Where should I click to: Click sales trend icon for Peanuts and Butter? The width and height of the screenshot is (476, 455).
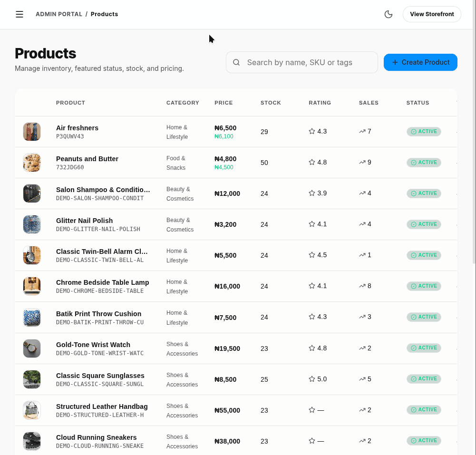click(x=362, y=163)
